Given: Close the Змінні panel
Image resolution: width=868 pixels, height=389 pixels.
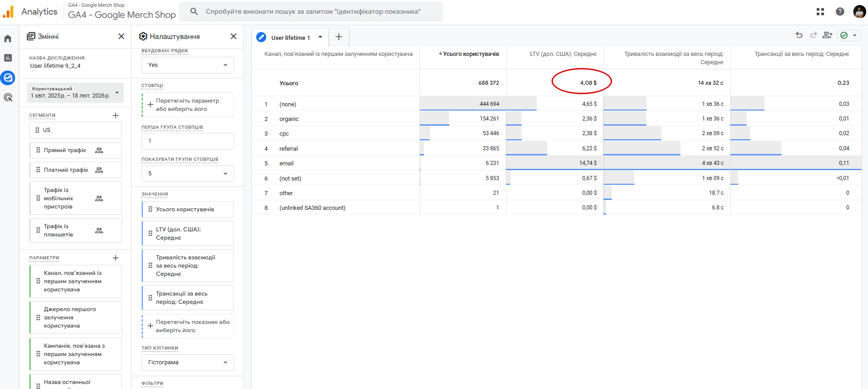Looking at the screenshot, I should [x=121, y=37].
